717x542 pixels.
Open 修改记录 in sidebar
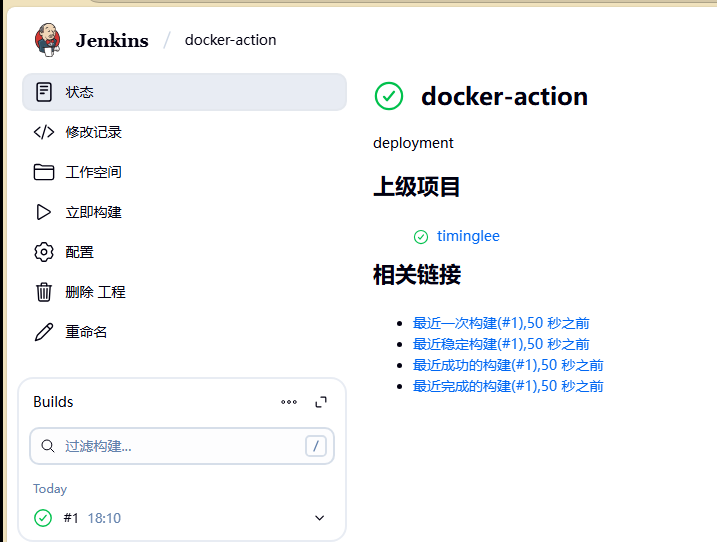93,132
